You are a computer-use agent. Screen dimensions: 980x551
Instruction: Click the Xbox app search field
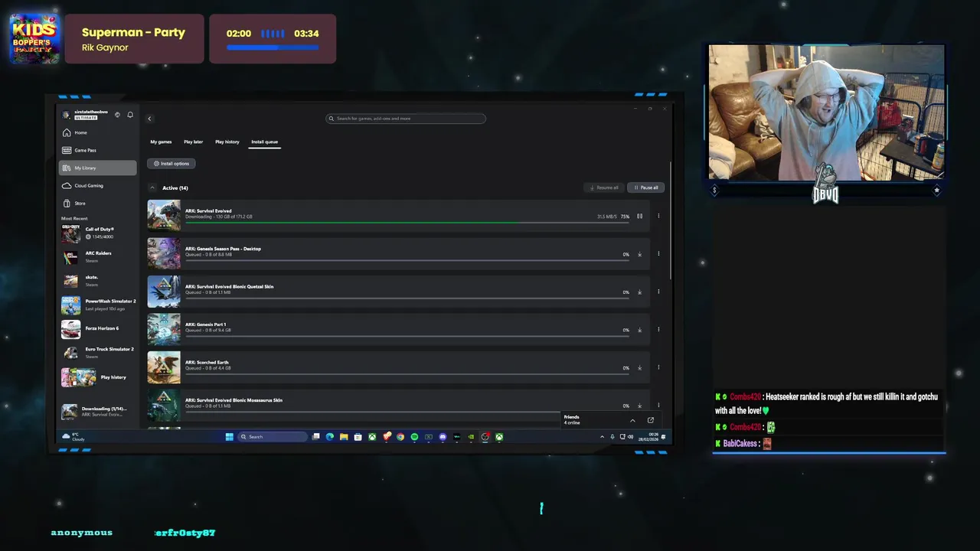tap(406, 119)
